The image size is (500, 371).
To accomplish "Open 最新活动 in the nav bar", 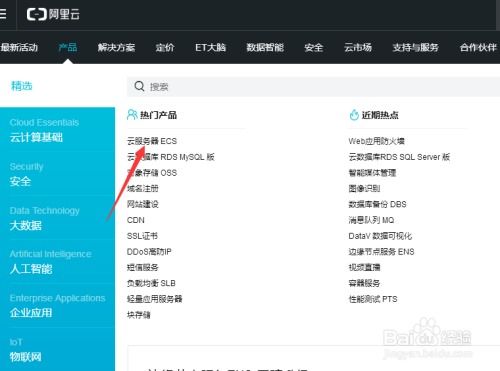I will [19, 47].
